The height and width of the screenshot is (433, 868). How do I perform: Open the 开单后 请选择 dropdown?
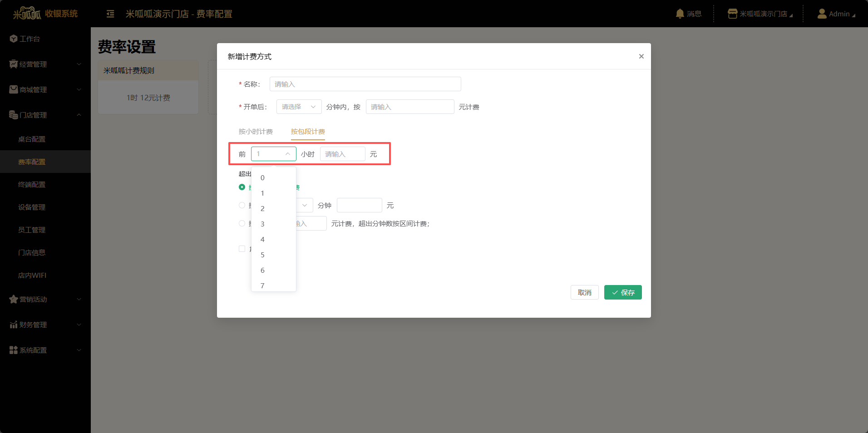pyautogui.click(x=299, y=107)
